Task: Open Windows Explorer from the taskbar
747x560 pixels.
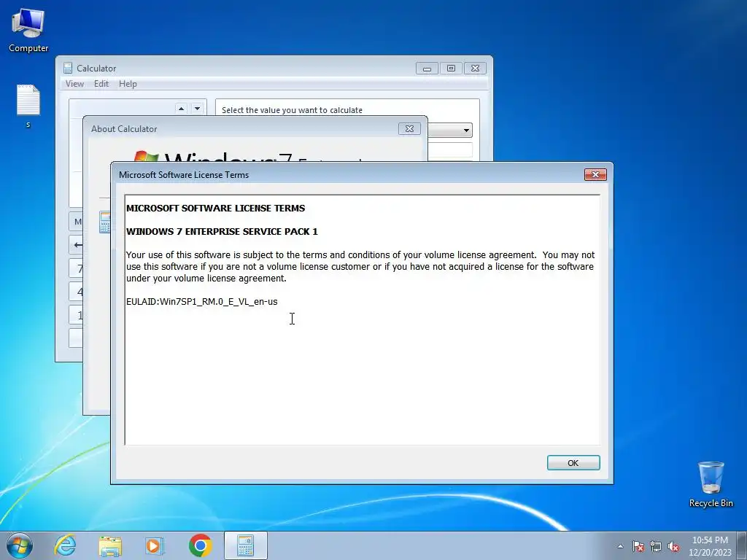Action: pyautogui.click(x=110, y=545)
